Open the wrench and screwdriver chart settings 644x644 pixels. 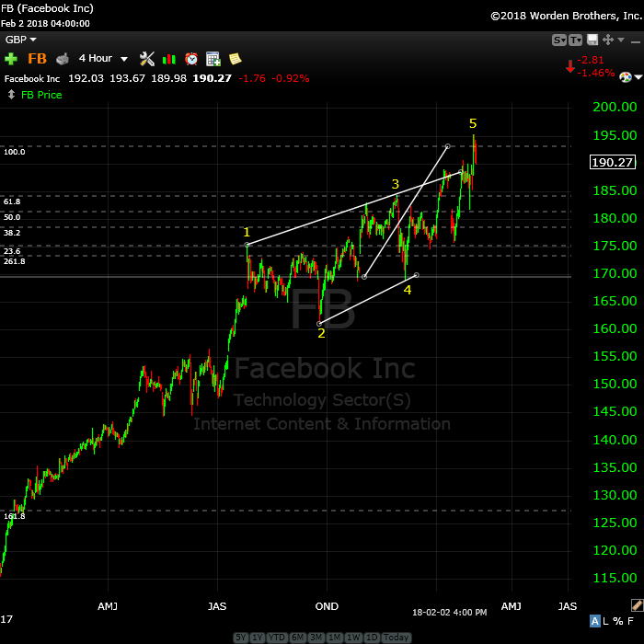tap(146, 59)
